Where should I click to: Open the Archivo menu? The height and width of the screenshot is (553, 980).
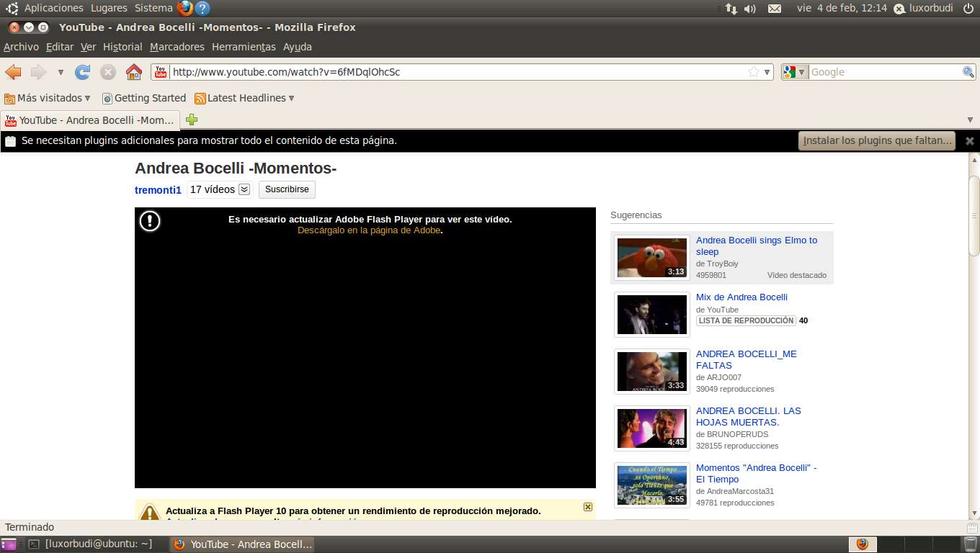click(21, 47)
